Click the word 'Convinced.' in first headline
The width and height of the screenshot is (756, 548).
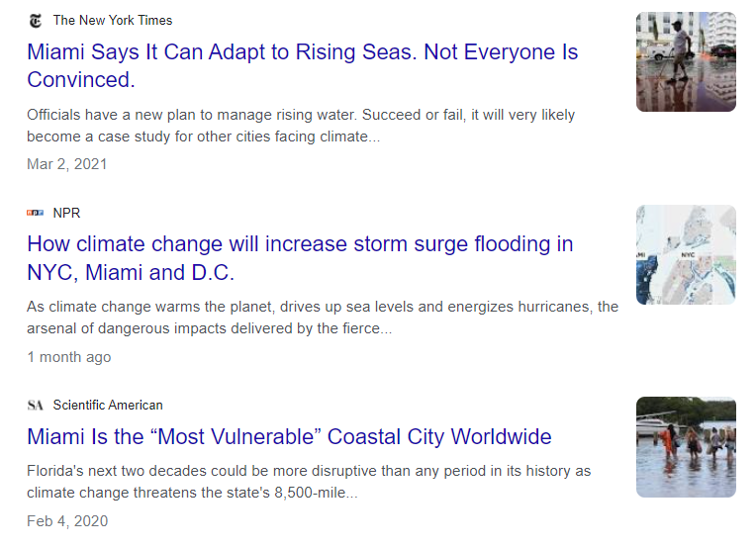(81, 80)
